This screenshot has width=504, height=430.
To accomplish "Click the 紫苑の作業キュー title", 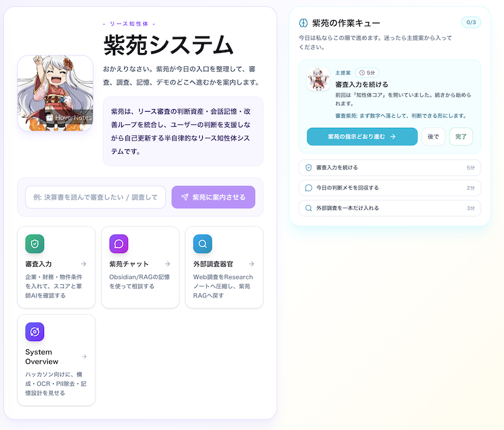I will point(346,23).
